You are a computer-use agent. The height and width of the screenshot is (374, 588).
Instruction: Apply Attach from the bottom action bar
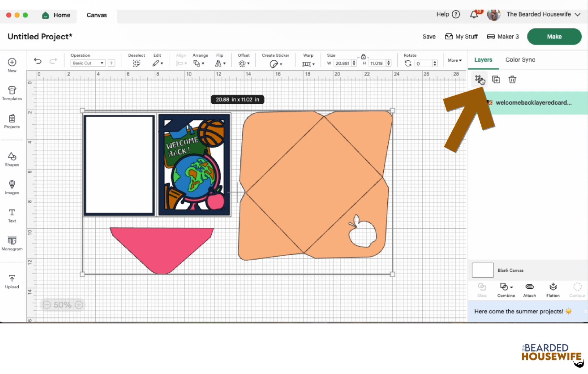(x=529, y=288)
